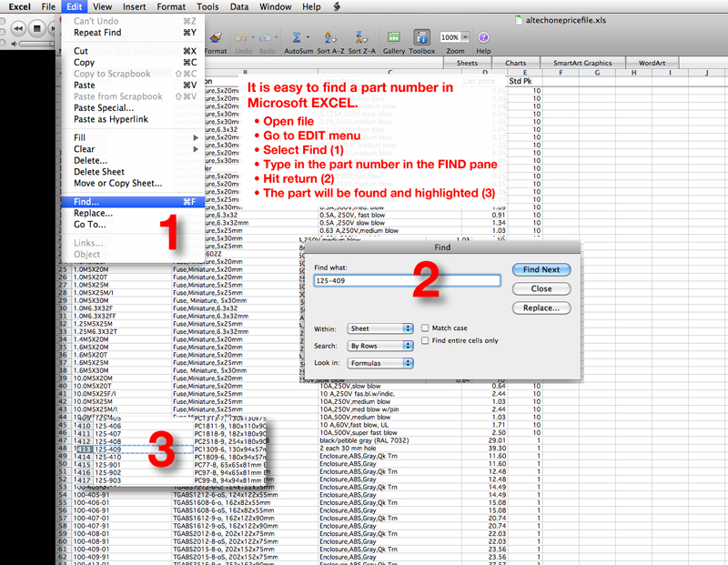Open the Format menu

(x=171, y=6)
